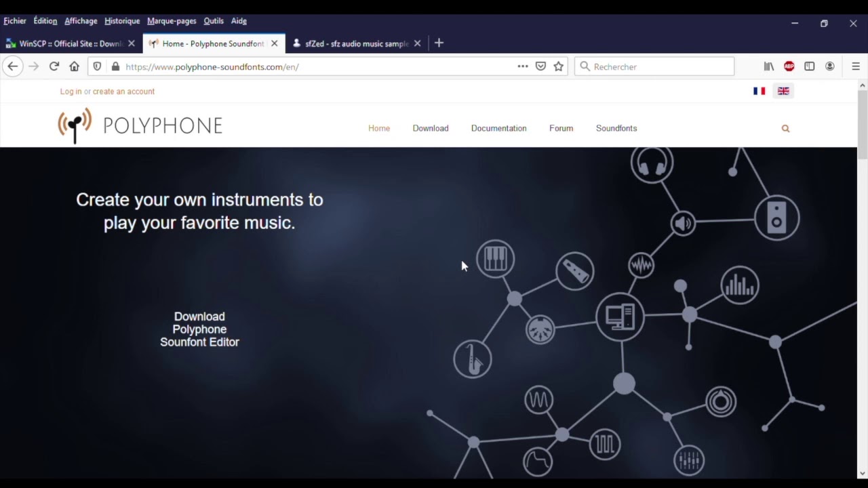
Task: Open the Affichage menu
Action: [x=81, y=21]
